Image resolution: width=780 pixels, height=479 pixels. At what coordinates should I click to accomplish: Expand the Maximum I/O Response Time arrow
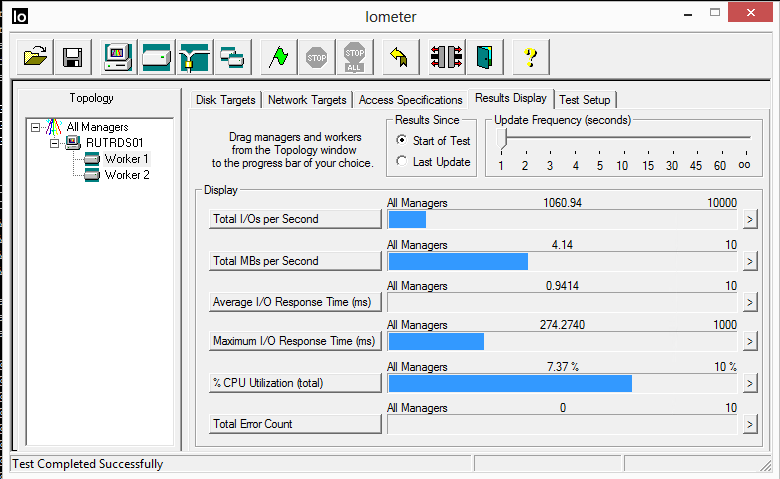click(x=750, y=341)
